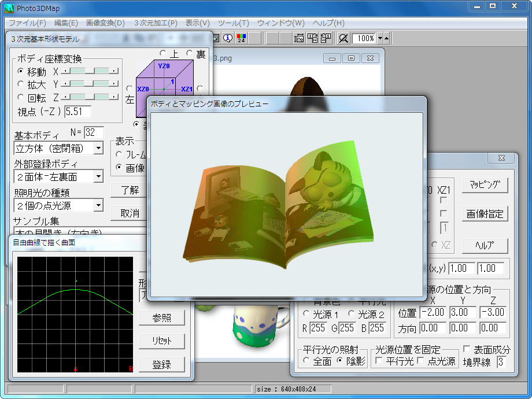532x399 pixels.
Task: Open the 外部登録ボディ dropdown 2面体-左裏面
Action: pyautogui.click(x=59, y=176)
